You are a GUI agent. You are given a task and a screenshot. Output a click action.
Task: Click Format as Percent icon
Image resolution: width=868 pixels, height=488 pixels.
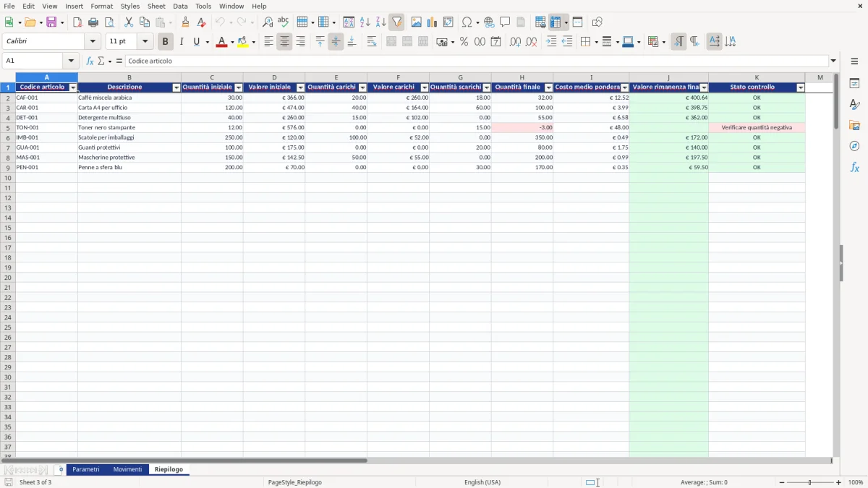tap(464, 42)
